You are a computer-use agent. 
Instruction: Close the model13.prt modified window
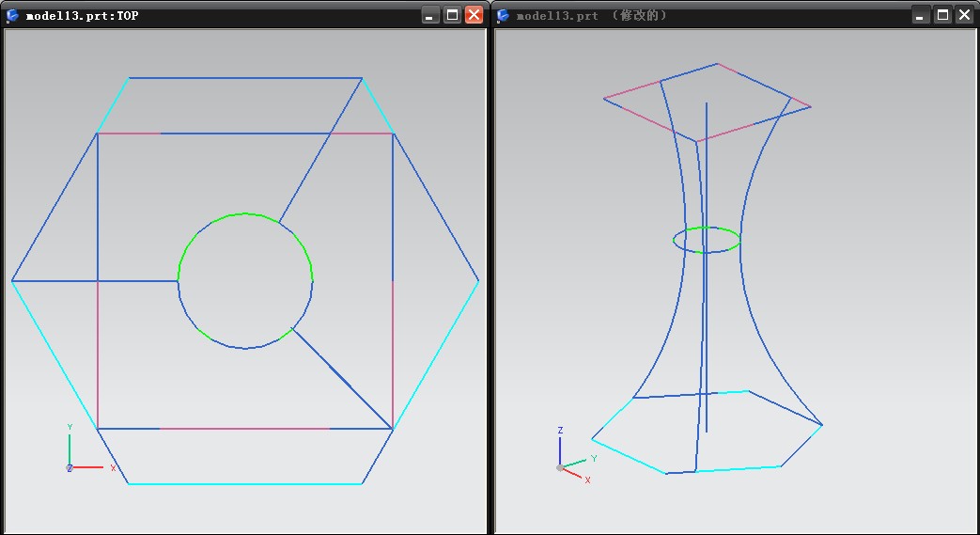[x=964, y=14]
